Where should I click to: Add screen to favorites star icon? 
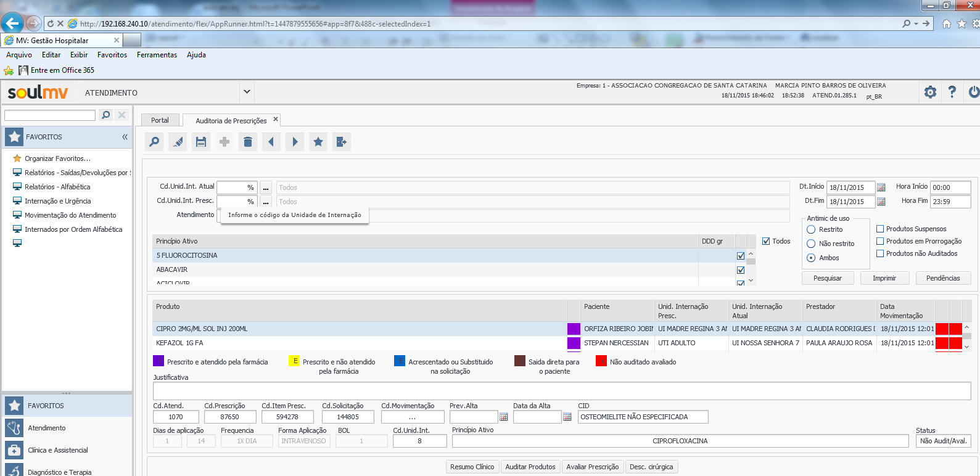pyautogui.click(x=318, y=142)
